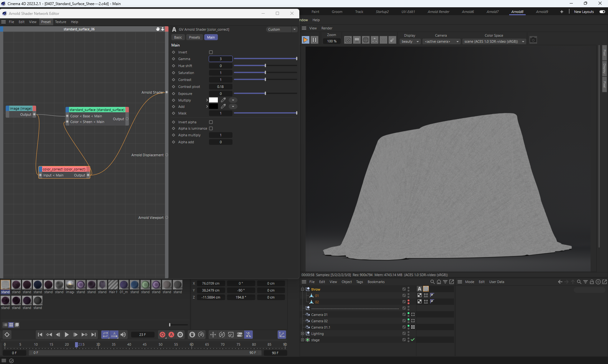
Task: Open the Texture menu in shader editor
Action: pyautogui.click(x=60, y=22)
